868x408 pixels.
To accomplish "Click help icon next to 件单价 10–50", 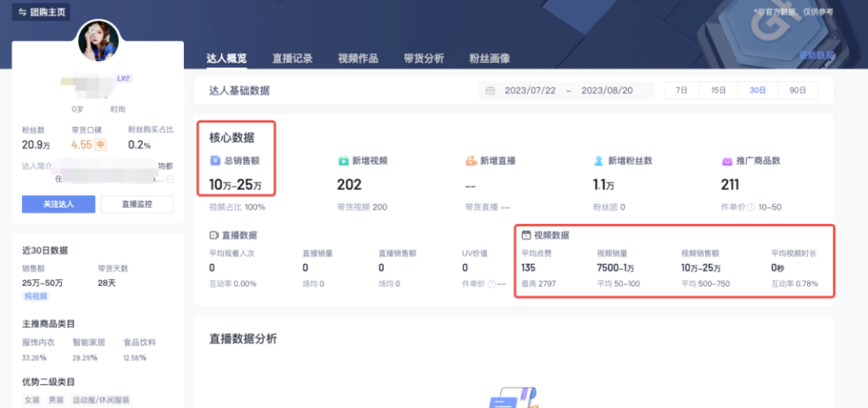I will (x=751, y=208).
